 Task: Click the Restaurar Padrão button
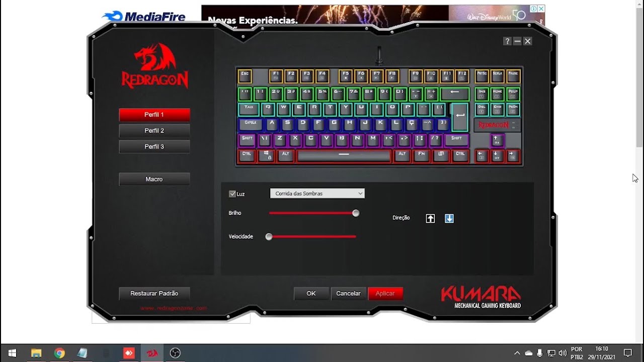154,294
